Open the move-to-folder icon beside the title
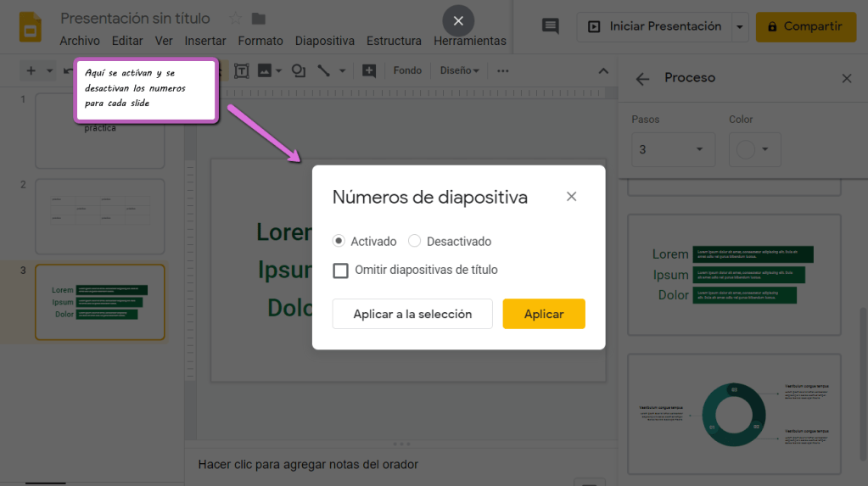The width and height of the screenshot is (868, 486). click(x=259, y=19)
